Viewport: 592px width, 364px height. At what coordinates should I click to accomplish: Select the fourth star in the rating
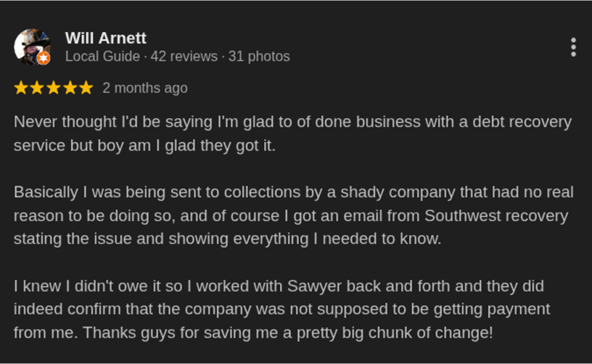pyautogui.click(x=69, y=88)
